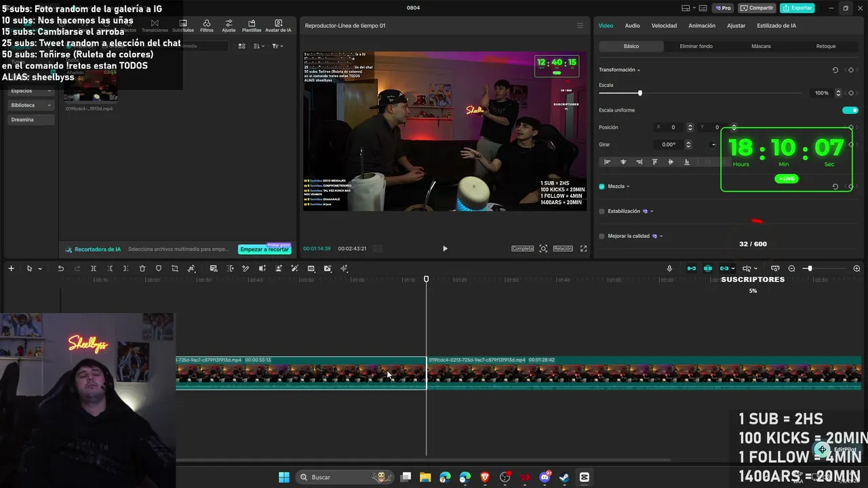This screenshot has height=488, width=868.
Task: Align the clip to the bottom edge
Action: click(687, 162)
